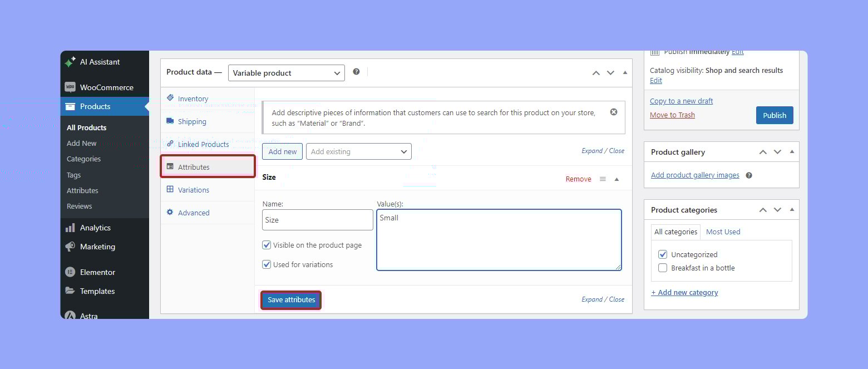Switch to Most Used categories tab
868x369 pixels.
click(723, 232)
